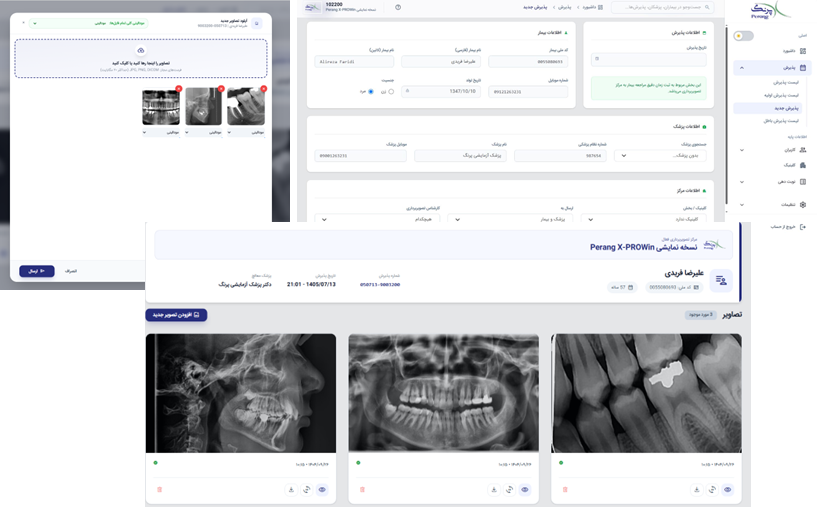The height and width of the screenshot is (507, 817).
Task: Click the Settings gear icon in sidebar
Action: (803, 205)
